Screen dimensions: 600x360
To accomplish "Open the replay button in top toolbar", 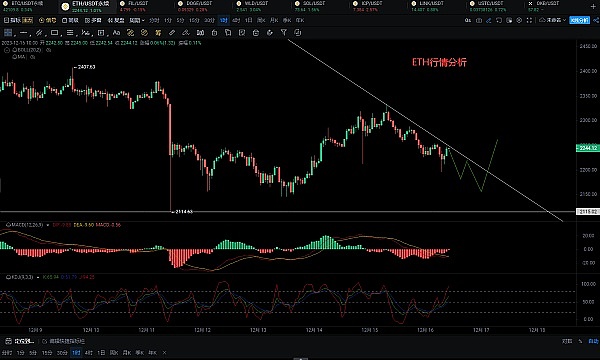I will click(x=116, y=20).
